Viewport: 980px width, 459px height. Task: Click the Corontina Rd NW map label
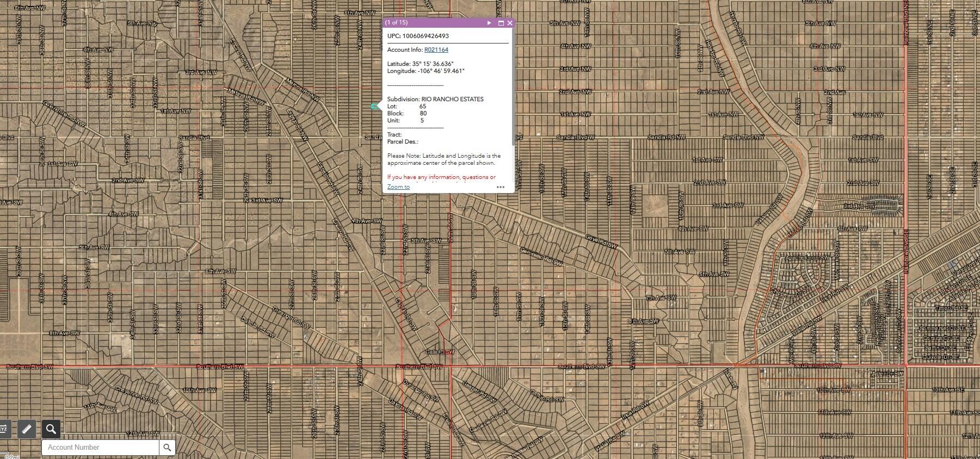point(64,114)
